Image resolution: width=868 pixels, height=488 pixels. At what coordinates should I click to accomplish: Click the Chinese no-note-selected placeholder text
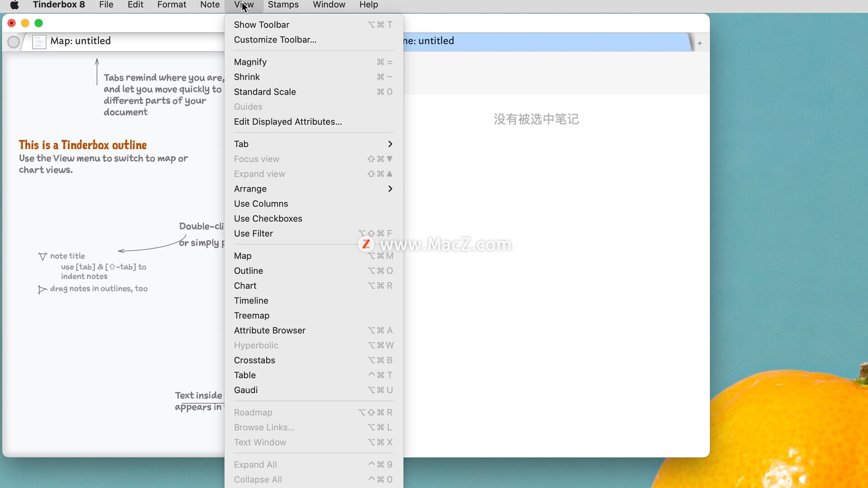[x=536, y=119]
